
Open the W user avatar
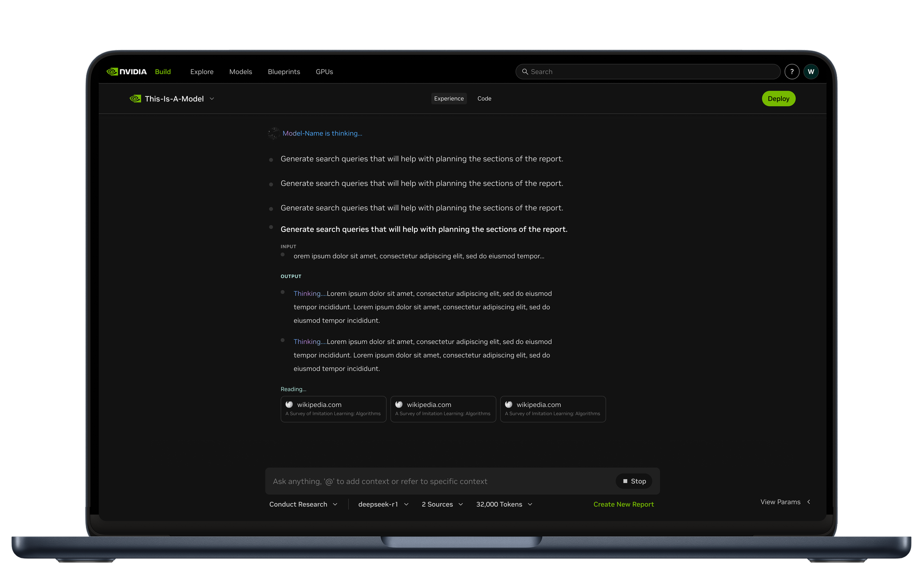(811, 72)
